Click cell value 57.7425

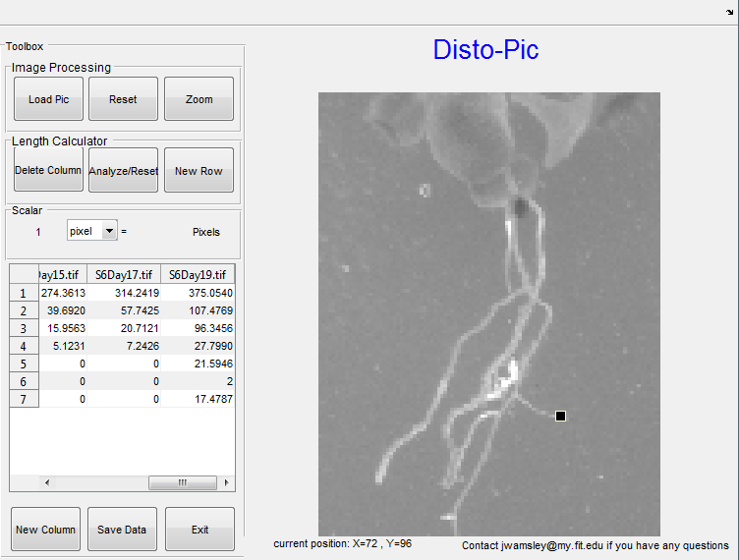(x=124, y=310)
